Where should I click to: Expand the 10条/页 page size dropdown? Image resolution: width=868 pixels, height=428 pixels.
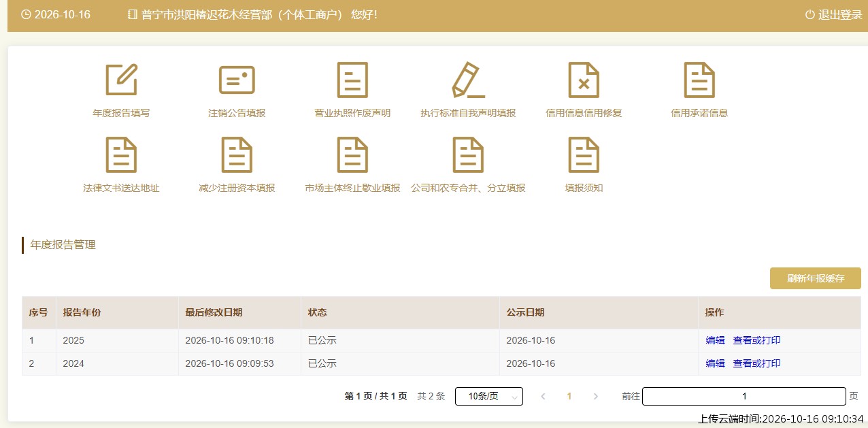(x=488, y=396)
